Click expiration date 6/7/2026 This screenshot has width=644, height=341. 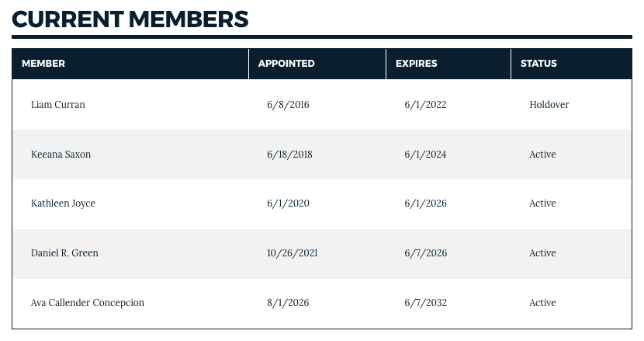coord(426,253)
